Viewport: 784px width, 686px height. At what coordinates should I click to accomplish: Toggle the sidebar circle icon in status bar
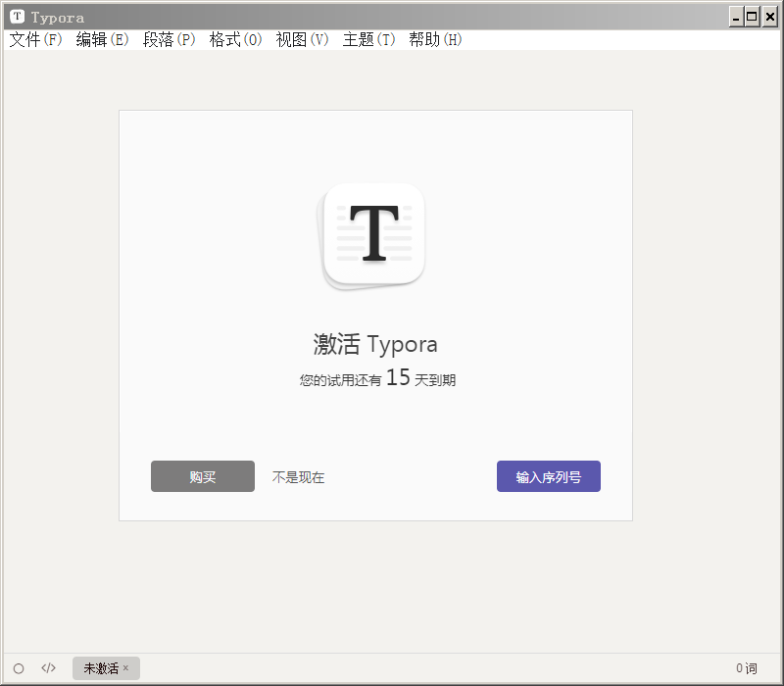tap(19, 668)
